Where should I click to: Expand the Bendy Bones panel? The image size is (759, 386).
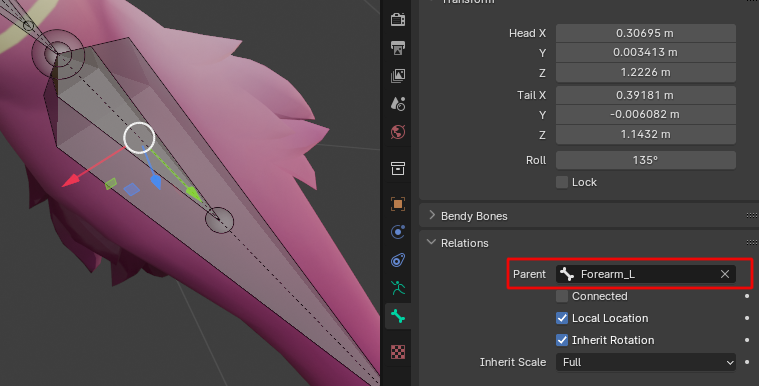(432, 216)
